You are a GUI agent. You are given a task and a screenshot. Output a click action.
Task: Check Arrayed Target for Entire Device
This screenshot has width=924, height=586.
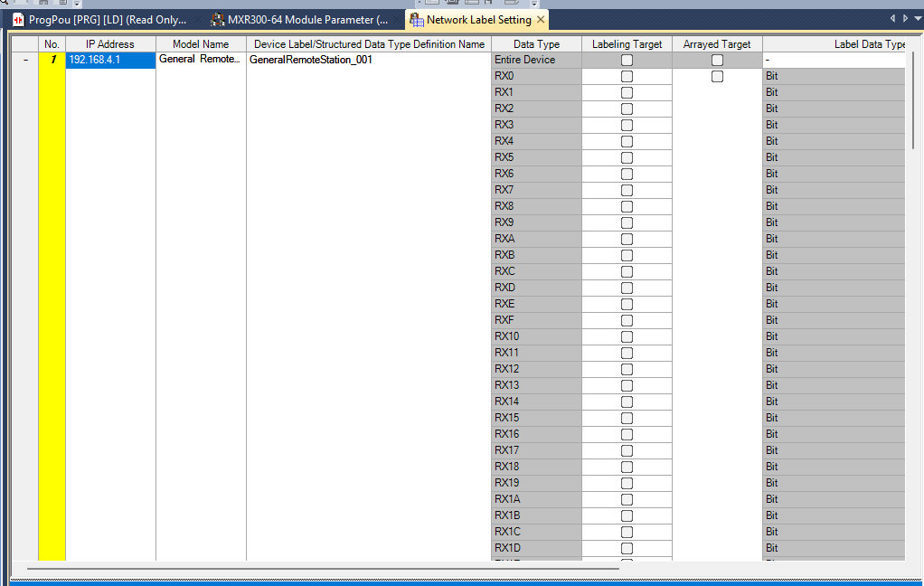point(717,60)
